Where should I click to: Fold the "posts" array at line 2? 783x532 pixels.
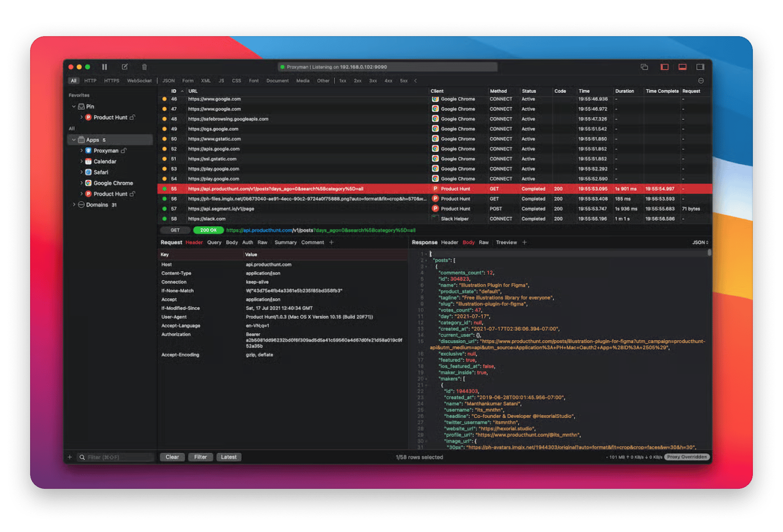coord(426,260)
